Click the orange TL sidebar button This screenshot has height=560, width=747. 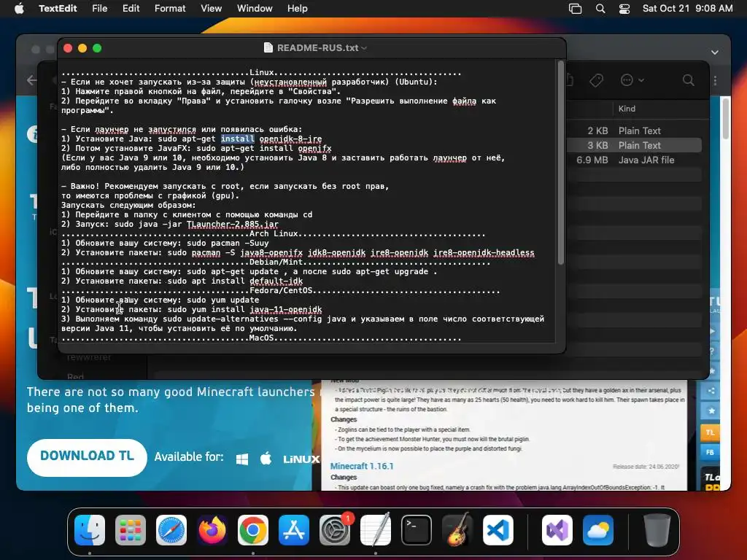[710, 432]
